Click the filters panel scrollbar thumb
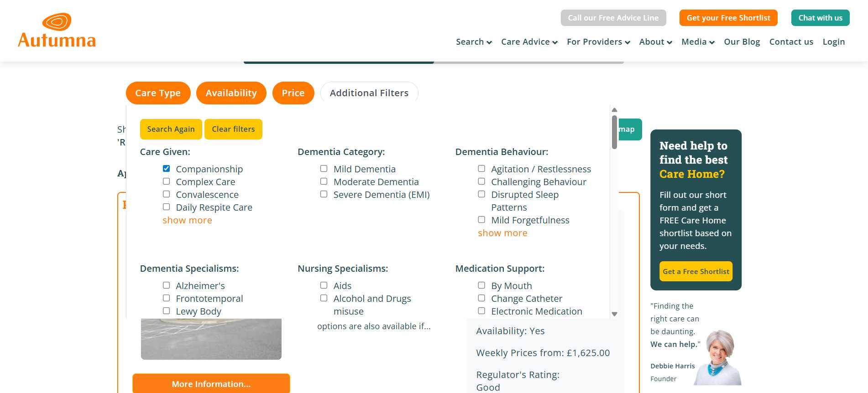Image resolution: width=868 pixels, height=393 pixels. point(614,132)
